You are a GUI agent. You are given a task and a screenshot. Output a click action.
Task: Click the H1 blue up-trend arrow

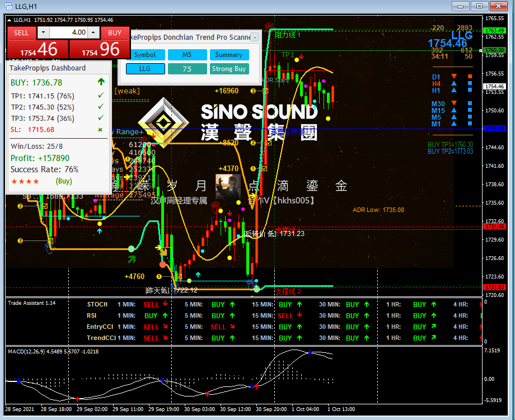coord(454,90)
